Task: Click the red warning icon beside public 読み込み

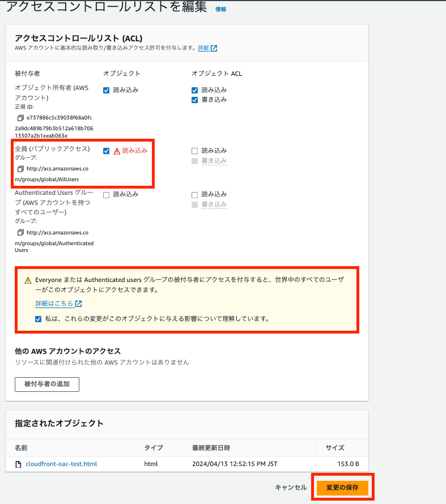Action: pos(117,151)
